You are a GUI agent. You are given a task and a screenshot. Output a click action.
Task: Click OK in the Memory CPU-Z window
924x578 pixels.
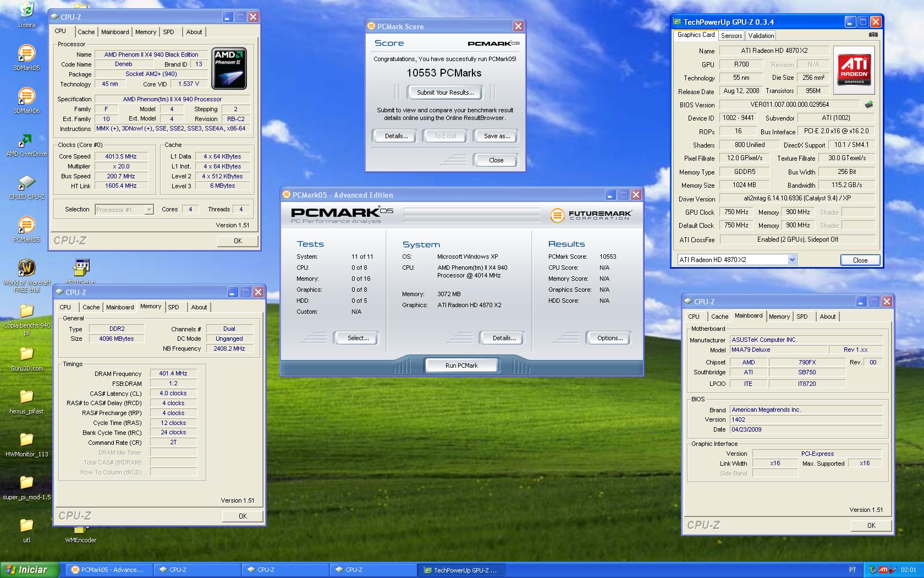(243, 516)
